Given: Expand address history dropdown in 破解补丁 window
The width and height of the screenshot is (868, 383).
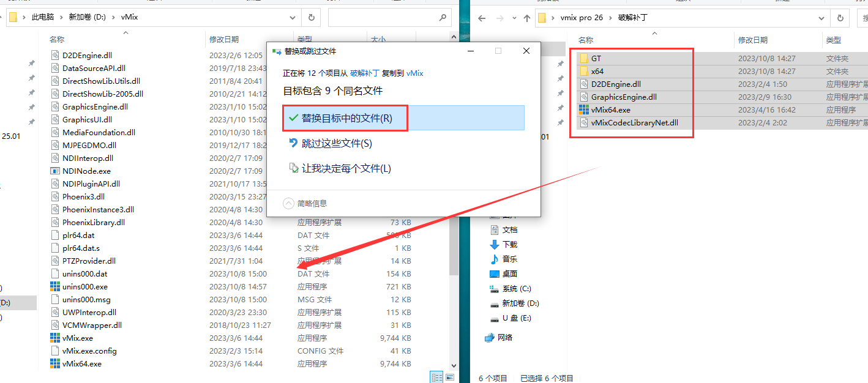Looking at the screenshot, I should click(822, 18).
